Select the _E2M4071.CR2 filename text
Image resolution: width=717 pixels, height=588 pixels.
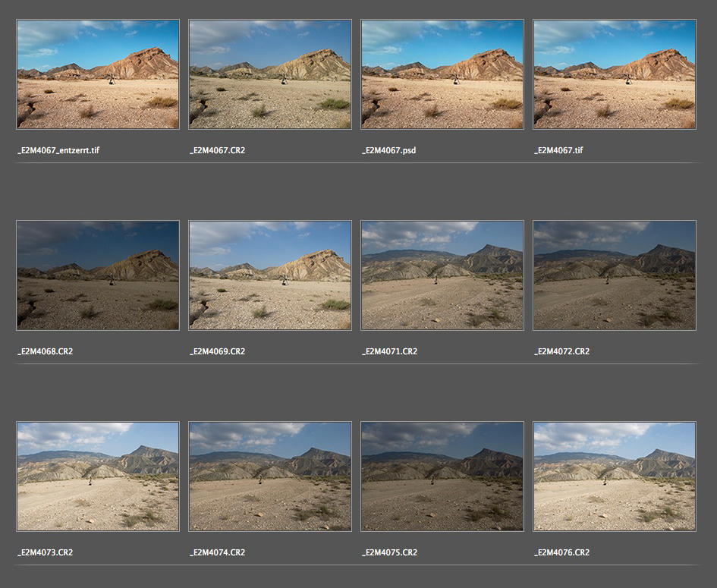[x=389, y=352]
